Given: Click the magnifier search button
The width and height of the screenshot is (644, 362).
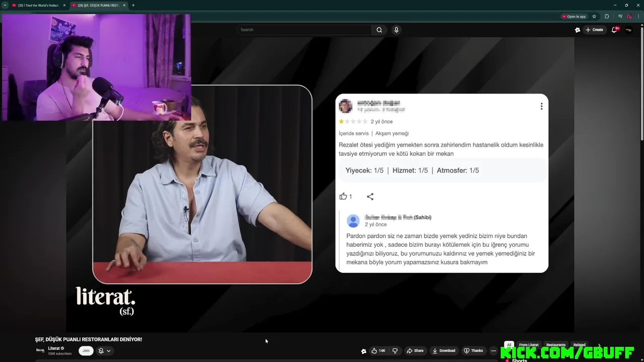Looking at the screenshot, I should tap(379, 30).
